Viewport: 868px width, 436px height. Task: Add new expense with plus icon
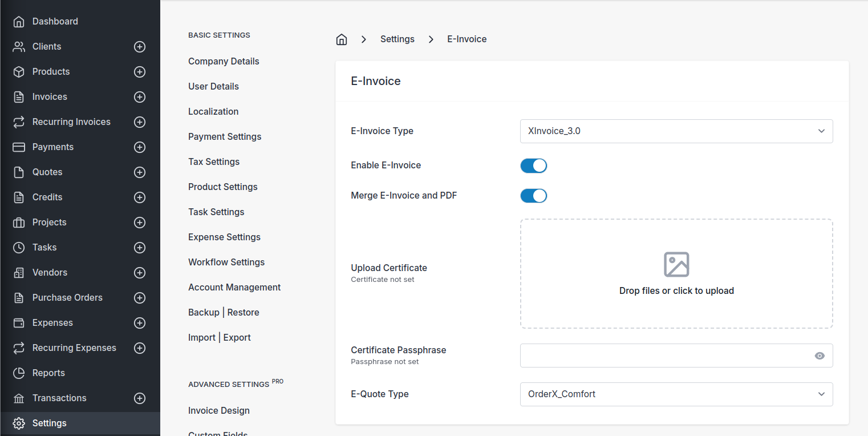click(x=140, y=323)
